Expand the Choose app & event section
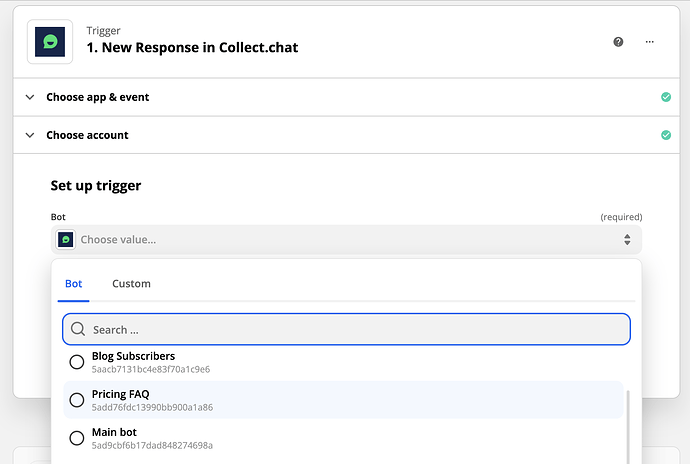The height and width of the screenshot is (464, 690). 346,97
